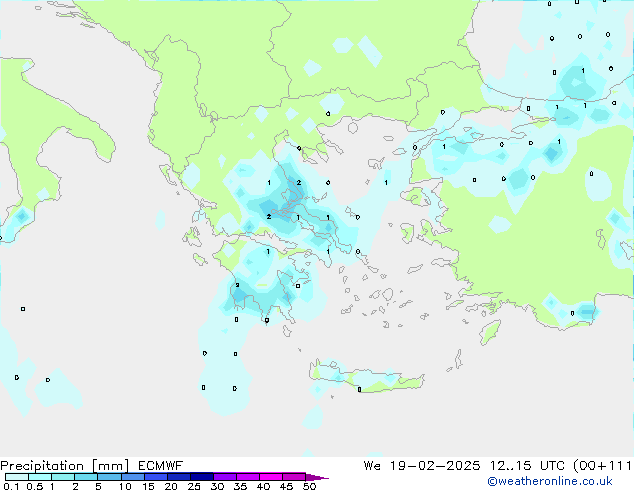
Task: Click the "(00+111" forecast offset text
Action: coord(602,466)
